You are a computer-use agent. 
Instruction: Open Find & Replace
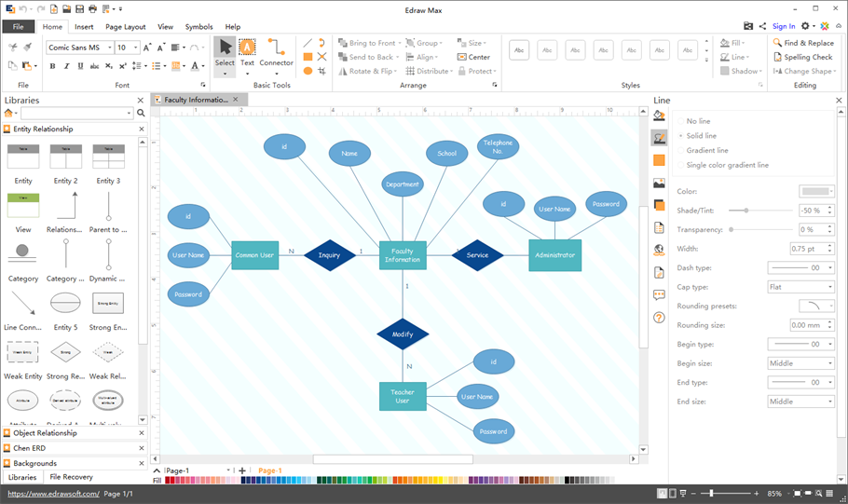(x=802, y=43)
